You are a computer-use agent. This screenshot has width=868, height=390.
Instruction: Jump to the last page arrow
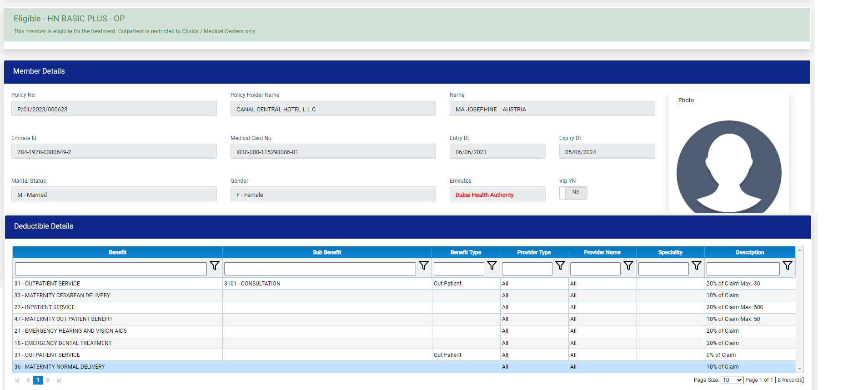(59, 380)
